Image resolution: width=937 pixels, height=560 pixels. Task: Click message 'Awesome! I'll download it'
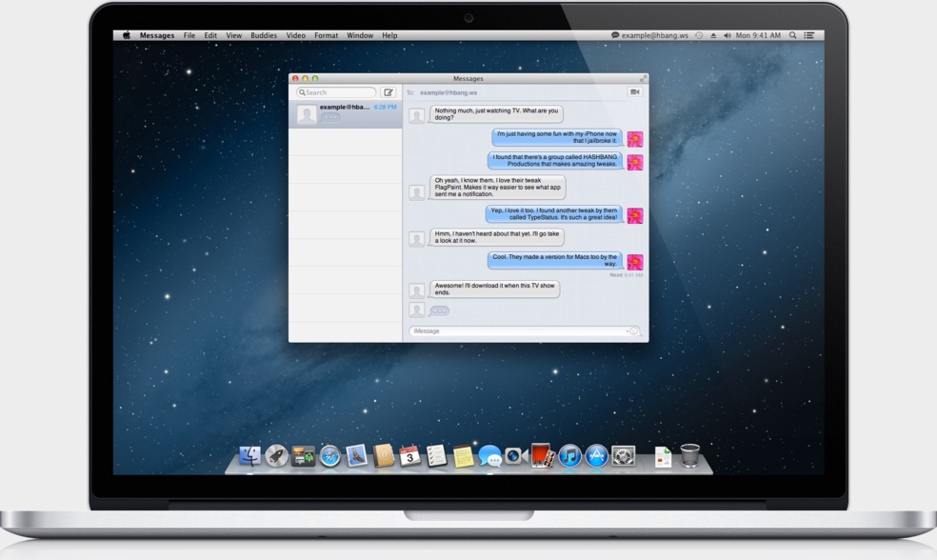(495, 289)
